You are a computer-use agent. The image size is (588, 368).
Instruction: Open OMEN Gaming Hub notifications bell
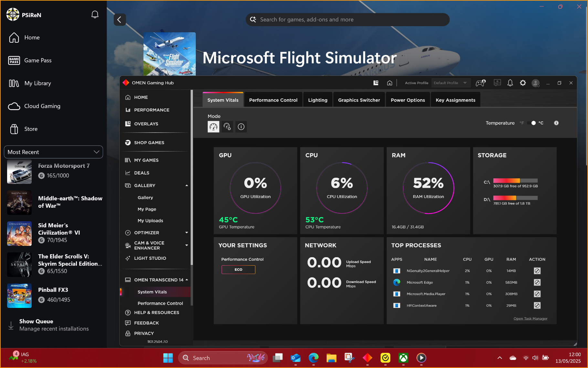[510, 83]
